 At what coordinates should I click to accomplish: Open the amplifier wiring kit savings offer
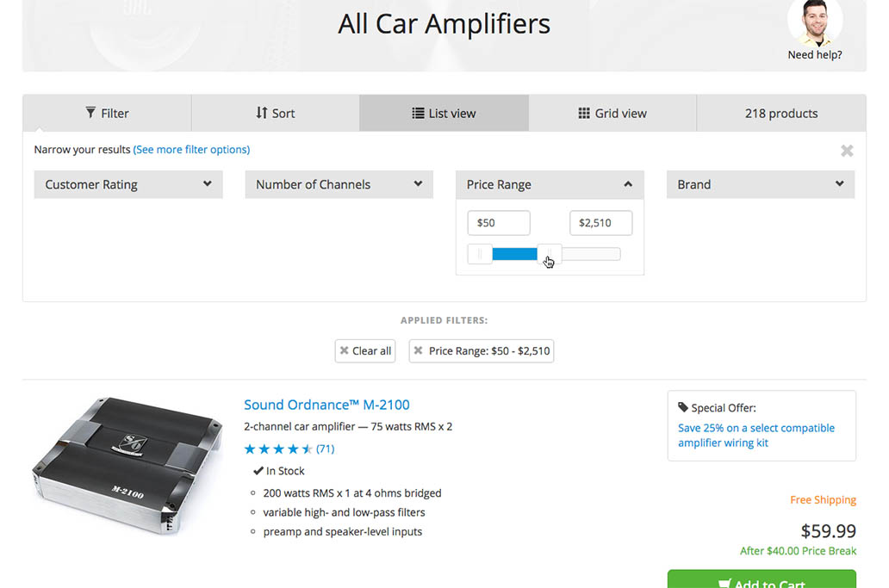coord(755,435)
